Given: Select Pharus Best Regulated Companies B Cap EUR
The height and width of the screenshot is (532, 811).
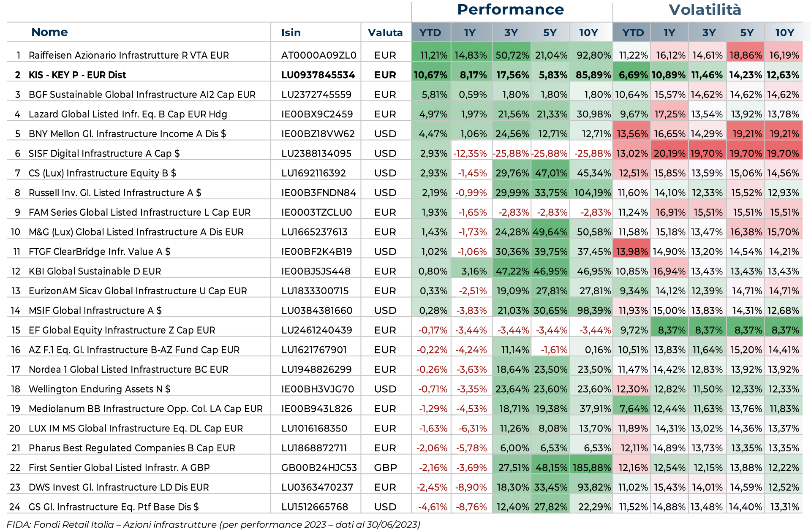Looking at the screenshot, I should click(132, 448).
